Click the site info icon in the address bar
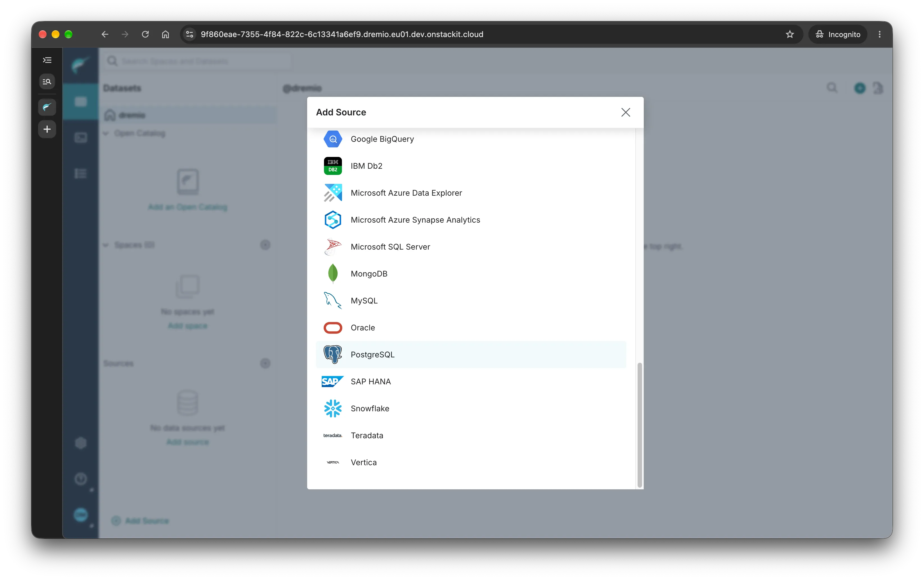Viewport: 924px width, 580px height. [189, 34]
